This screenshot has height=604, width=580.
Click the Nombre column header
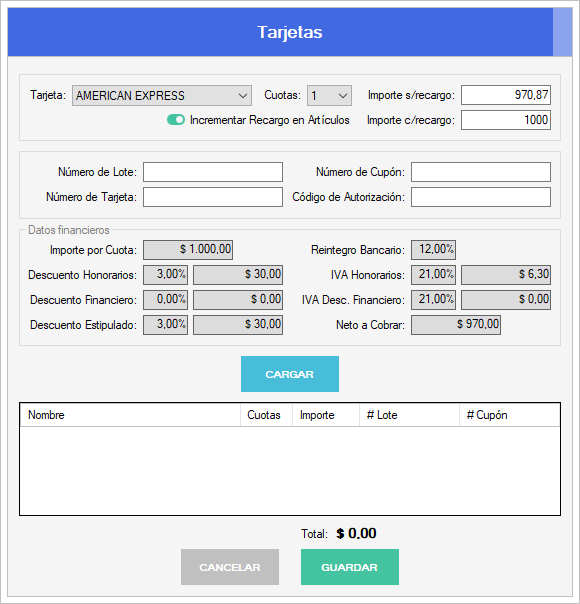click(x=130, y=415)
